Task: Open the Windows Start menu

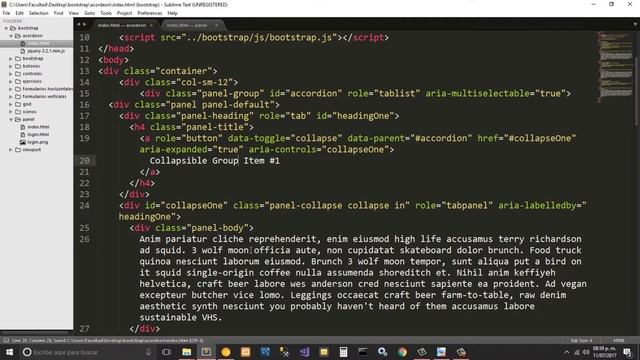Action: pos(9,352)
